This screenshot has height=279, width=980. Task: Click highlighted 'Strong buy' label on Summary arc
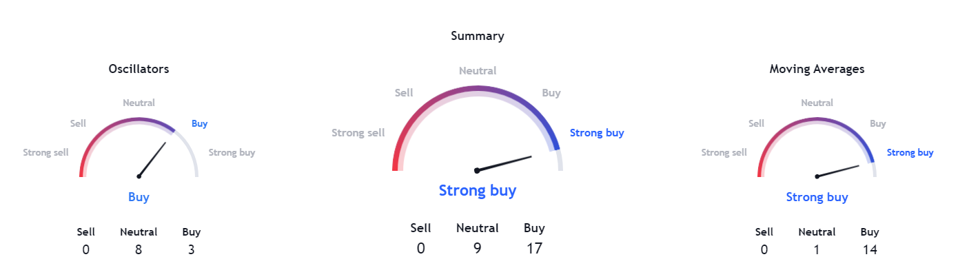[x=596, y=133]
